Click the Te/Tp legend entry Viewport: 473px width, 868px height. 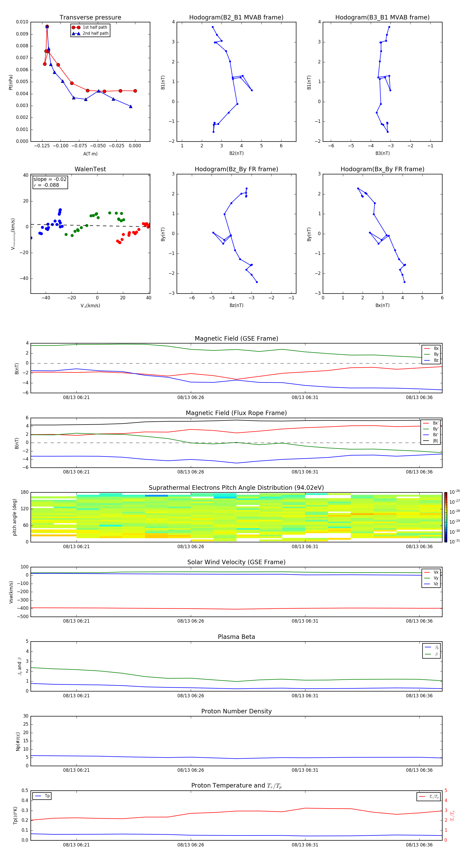pos(429,796)
